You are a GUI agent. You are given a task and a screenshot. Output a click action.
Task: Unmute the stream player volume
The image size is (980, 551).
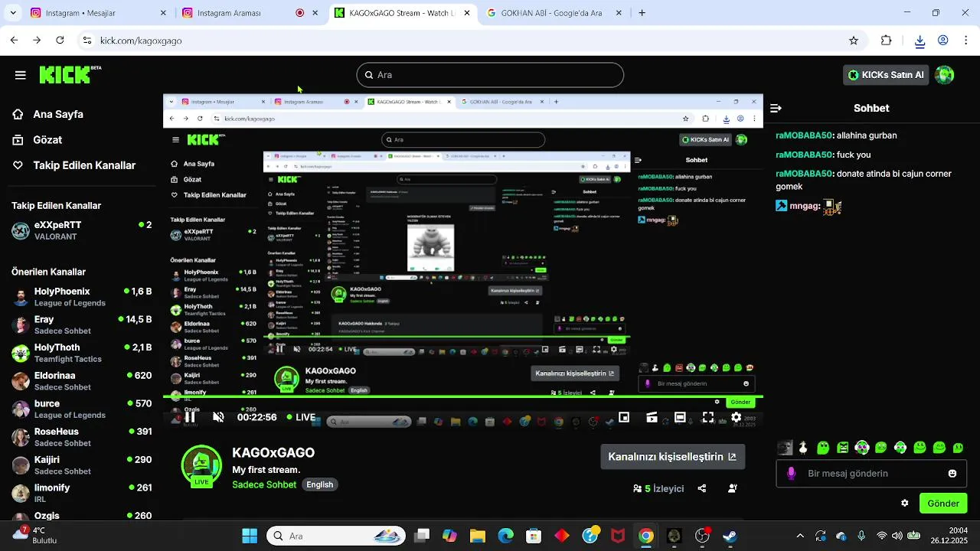point(218,417)
